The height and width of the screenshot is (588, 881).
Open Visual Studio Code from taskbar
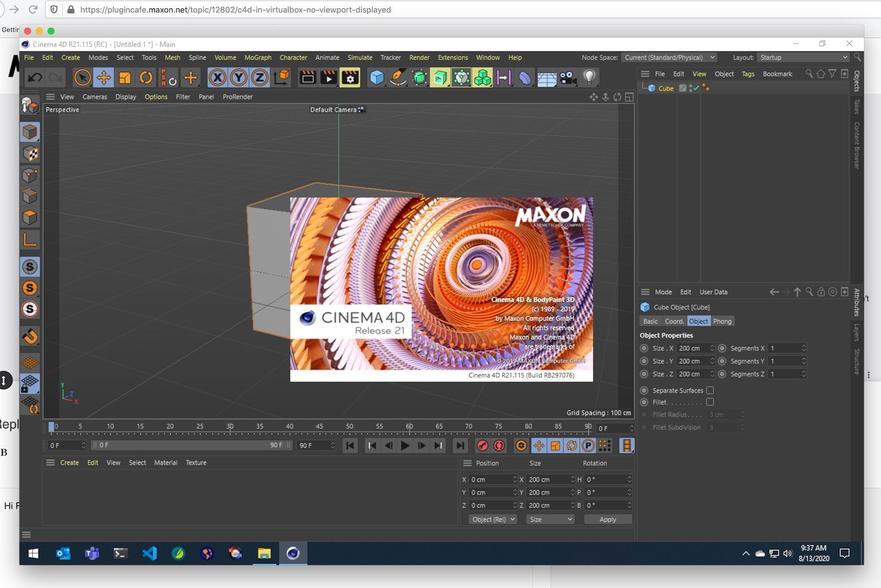150,553
